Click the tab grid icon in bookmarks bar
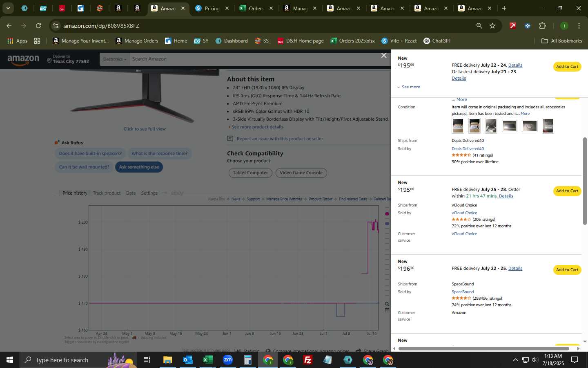This screenshot has height=368, width=588. pos(37,41)
